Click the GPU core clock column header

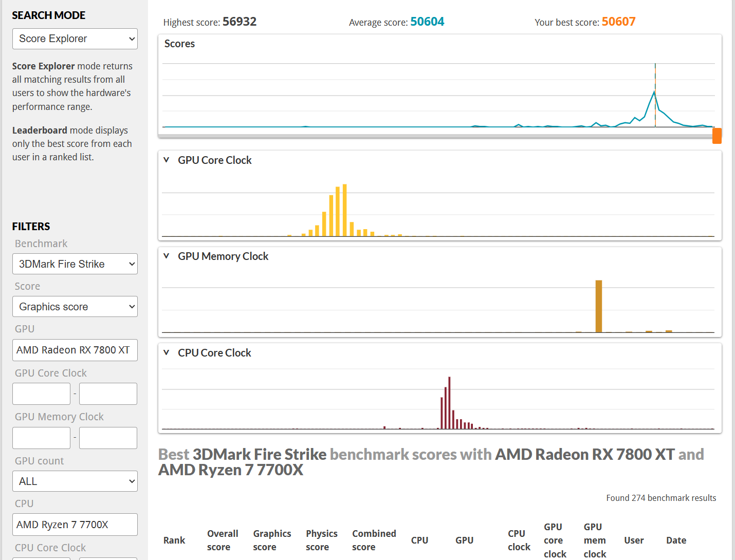click(555, 540)
